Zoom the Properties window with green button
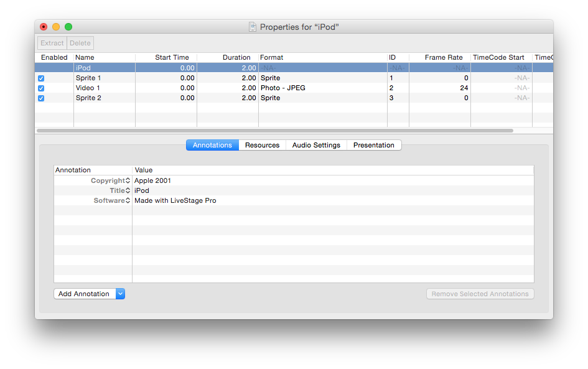 point(68,27)
